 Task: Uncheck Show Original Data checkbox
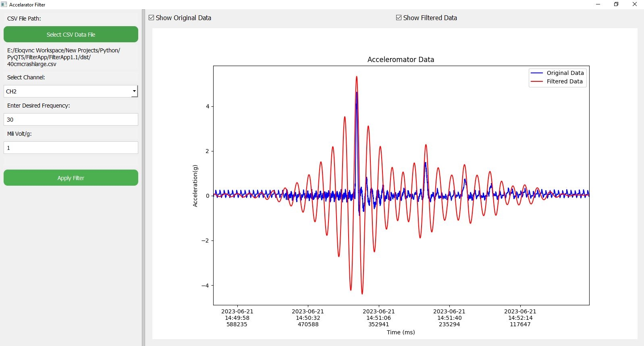(152, 18)
